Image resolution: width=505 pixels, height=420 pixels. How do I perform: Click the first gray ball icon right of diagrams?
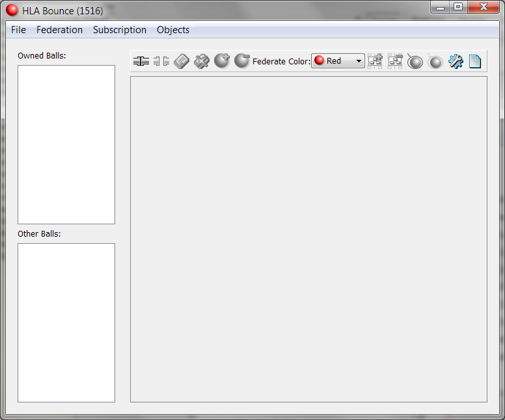(x=415, y=62)
